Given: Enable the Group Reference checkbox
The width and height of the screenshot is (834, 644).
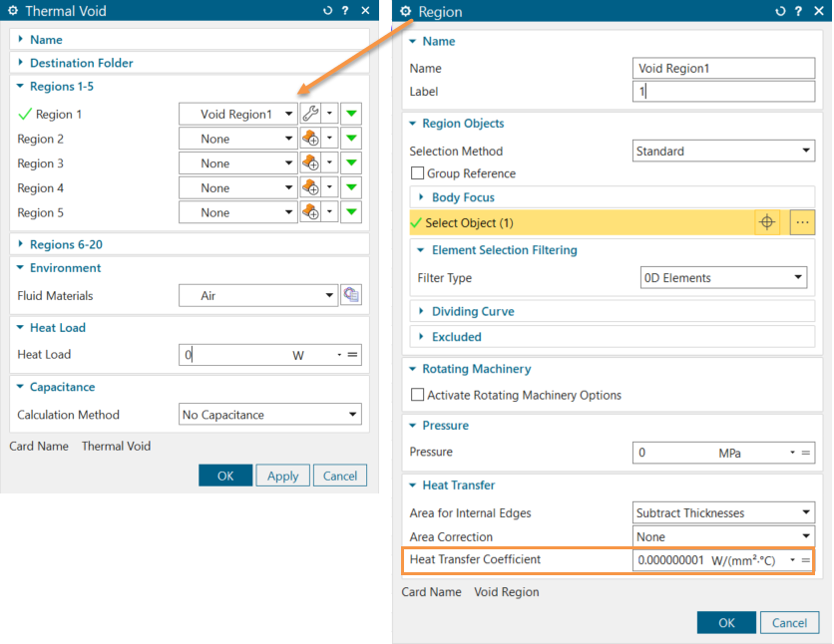Looking at the screenshot, I should coord(418,173).
